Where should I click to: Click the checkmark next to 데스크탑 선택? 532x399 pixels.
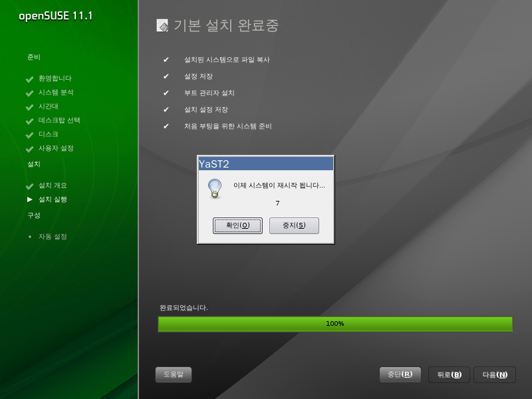point(29,121)
